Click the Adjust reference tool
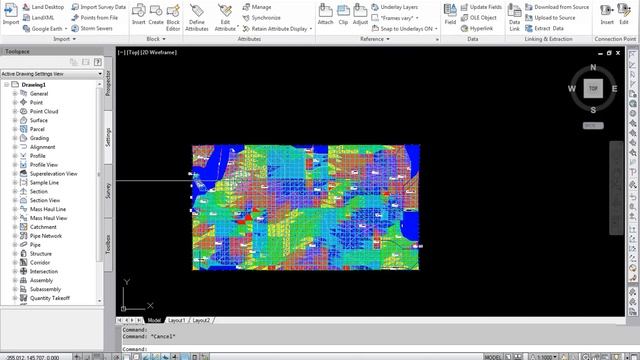Viewport: 640px width, 360px height. 360,14
